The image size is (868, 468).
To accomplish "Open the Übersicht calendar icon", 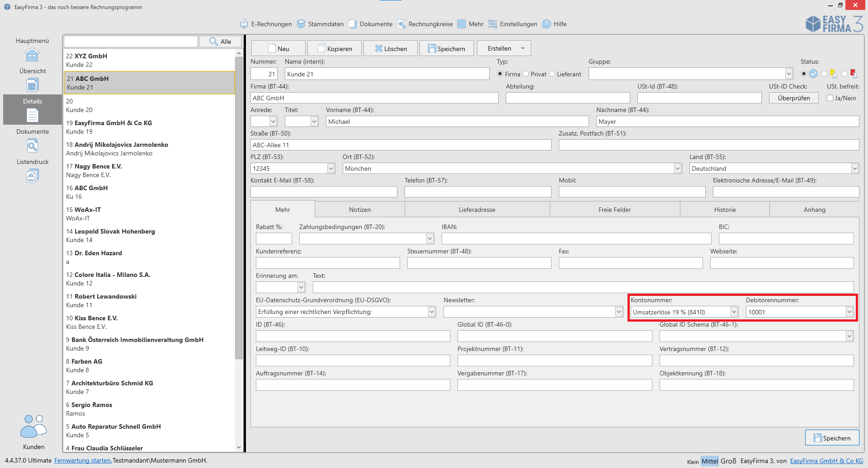I will (x=32, y=85).
